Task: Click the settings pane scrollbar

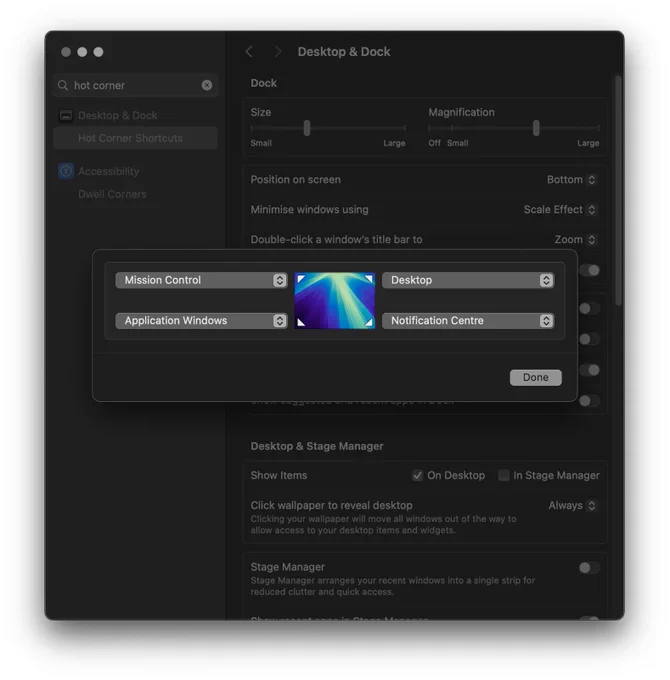Action: (x=618, y=191)
